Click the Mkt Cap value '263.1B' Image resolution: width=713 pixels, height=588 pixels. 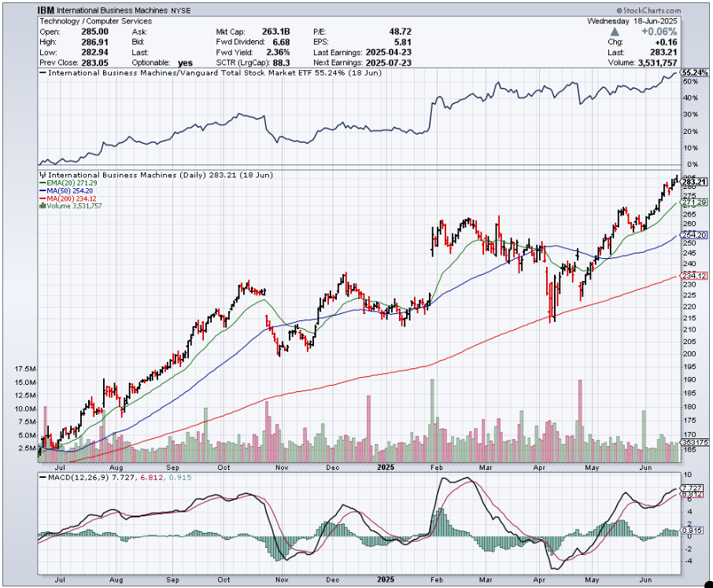tap(275, 31)
